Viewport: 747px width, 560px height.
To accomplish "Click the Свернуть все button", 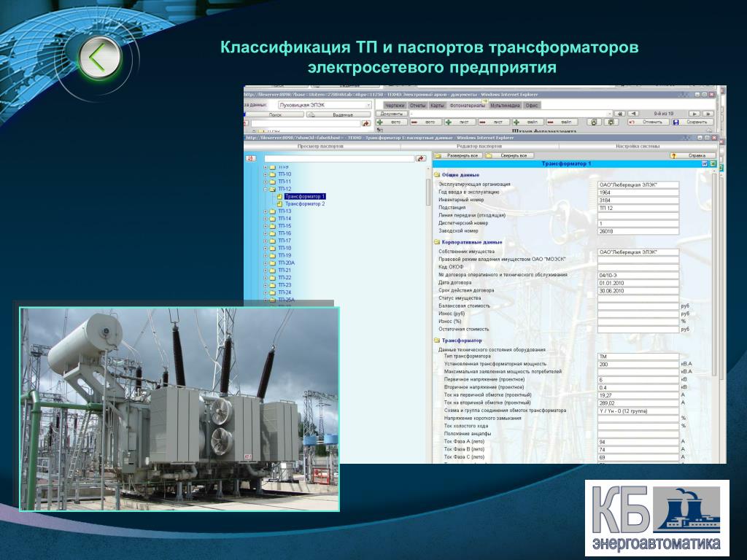I will pos(509,156).
